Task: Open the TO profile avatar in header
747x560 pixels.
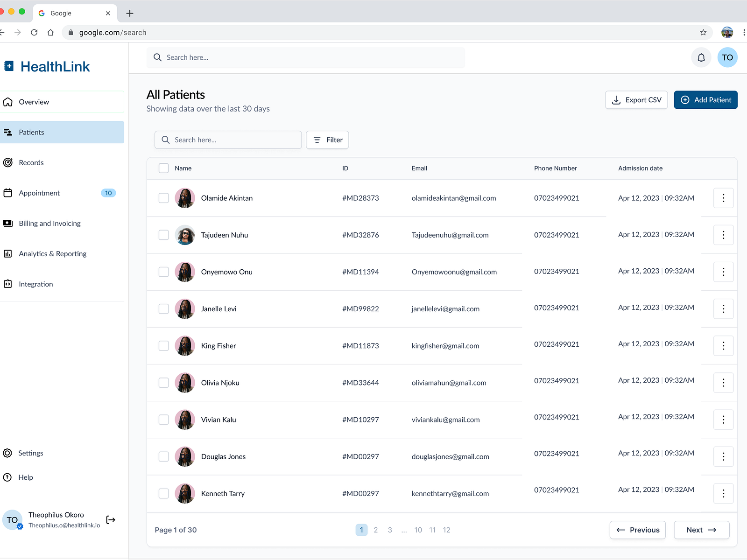Action: [727, 57]
